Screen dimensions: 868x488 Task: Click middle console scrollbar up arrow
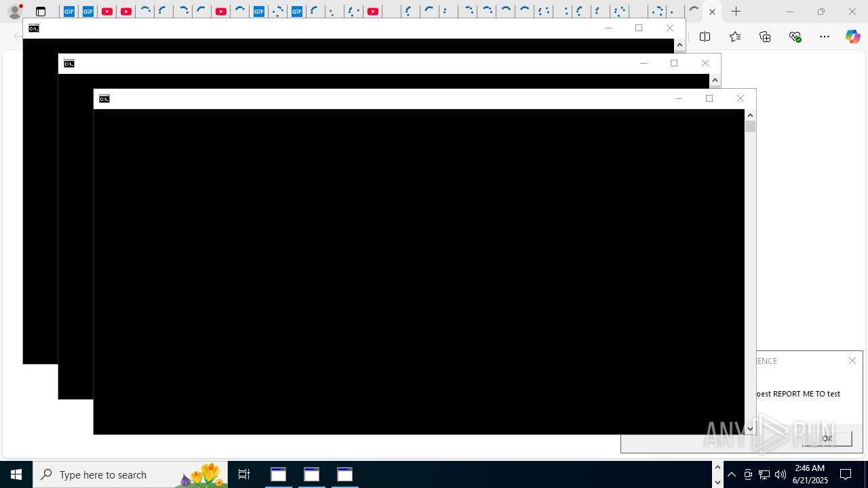(x=715, y=80)
